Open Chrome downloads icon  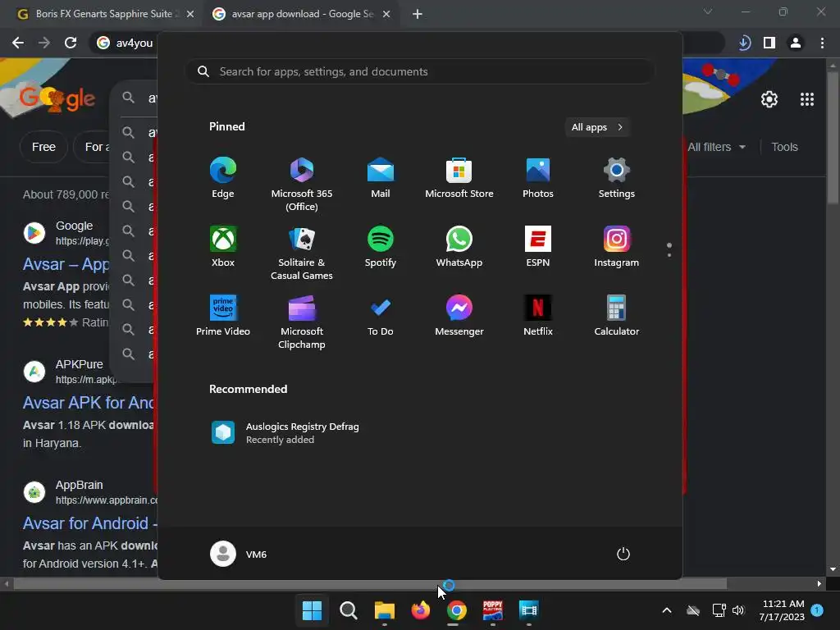point(744,43)
